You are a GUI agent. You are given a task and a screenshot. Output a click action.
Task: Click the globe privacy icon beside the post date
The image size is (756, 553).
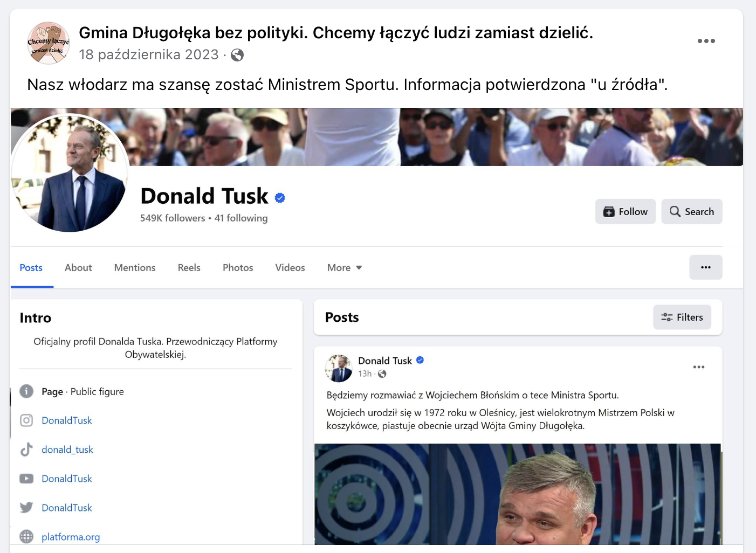coord(237,55)
